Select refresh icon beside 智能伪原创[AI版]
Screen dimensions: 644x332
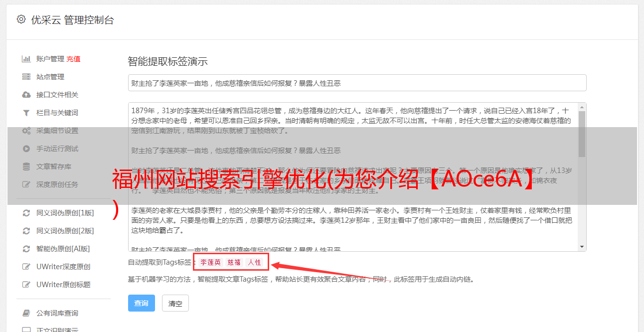(26, 249)
